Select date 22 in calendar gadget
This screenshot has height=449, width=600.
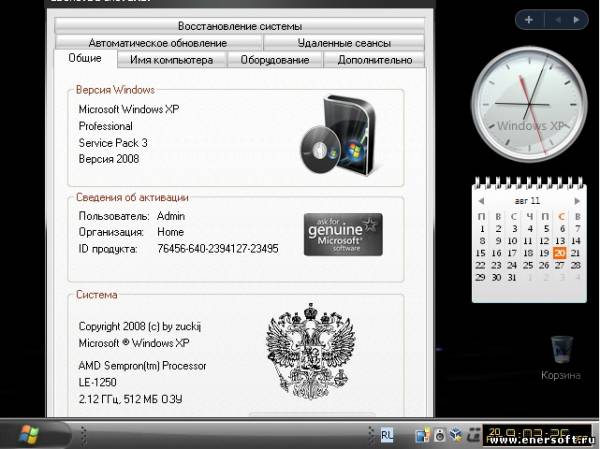tap(480, 265)
